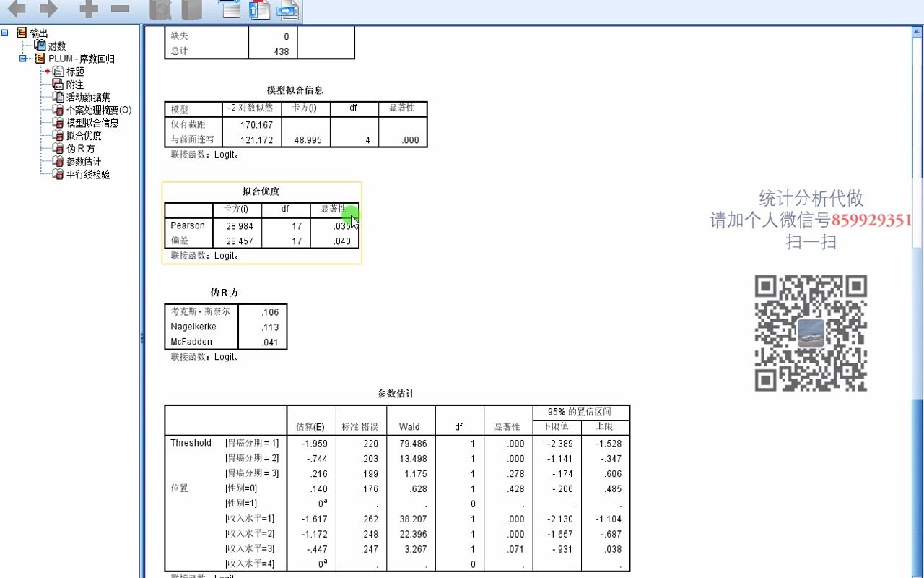Click the -1.959 estimate cell
Image resolution: width=924 pixels, height=578 pixels.
click(x=314, y=444)
